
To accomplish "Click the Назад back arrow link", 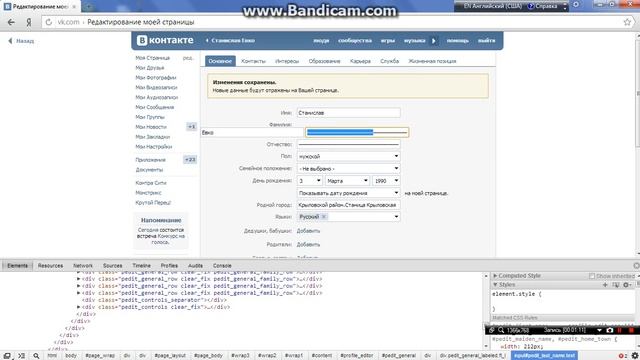I will (x=21, y=41).
